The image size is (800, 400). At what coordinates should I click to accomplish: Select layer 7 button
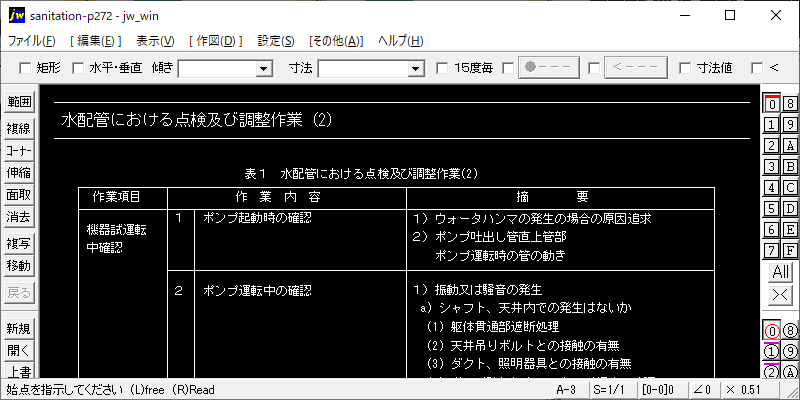point(772,251)
